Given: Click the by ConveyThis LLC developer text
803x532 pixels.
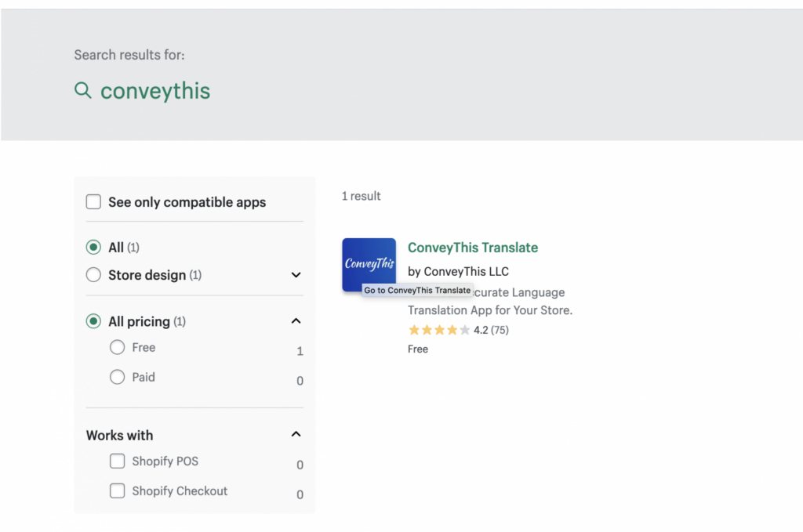Looking at the screenshot, I should [458, 271].
